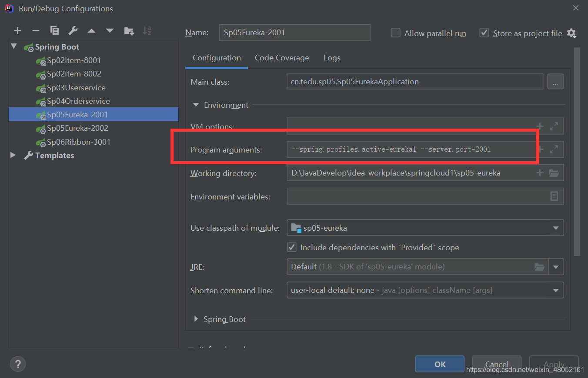Insert a macro in the VM options field
The height and width of the screenshot is (378, 588).
(540, 126)
